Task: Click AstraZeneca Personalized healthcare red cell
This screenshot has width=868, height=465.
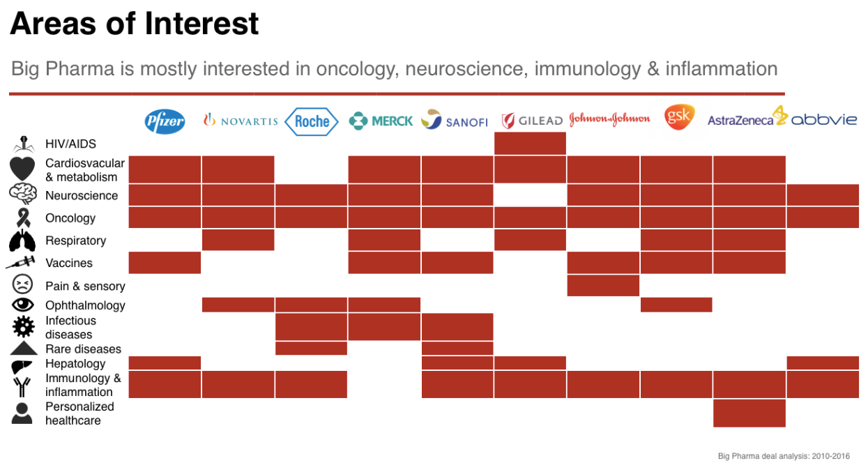Action: click(749, 413)
